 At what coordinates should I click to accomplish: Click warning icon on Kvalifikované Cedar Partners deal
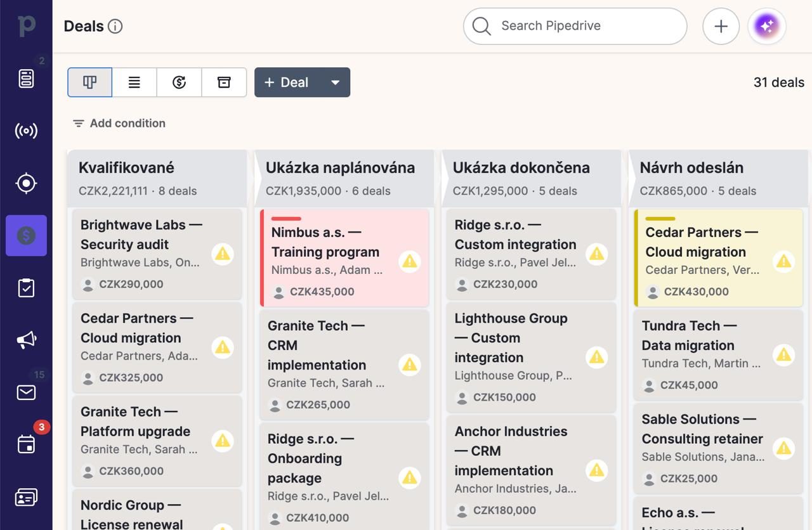coord(223,347)
